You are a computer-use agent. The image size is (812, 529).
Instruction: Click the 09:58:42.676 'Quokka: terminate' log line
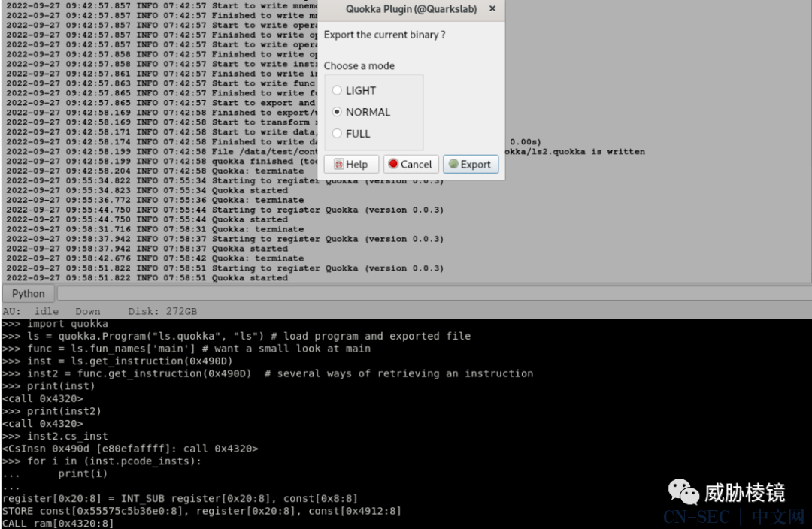point(155,258)
